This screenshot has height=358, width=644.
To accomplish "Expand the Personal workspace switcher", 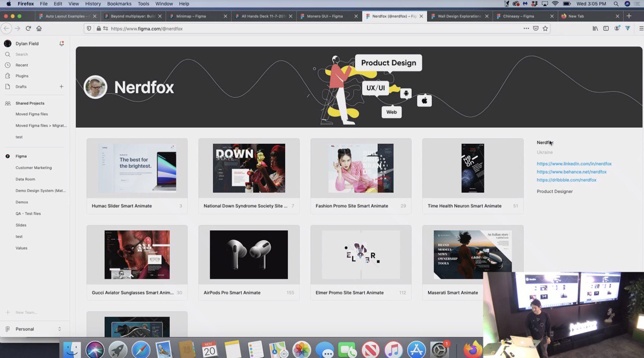I will click(x=34, y=329).
